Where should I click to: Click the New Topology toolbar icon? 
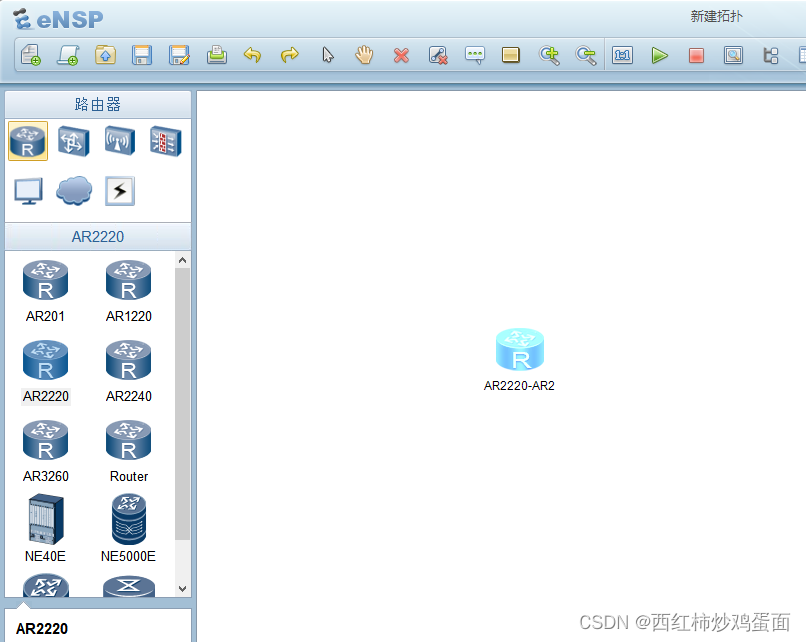[31, 54]
